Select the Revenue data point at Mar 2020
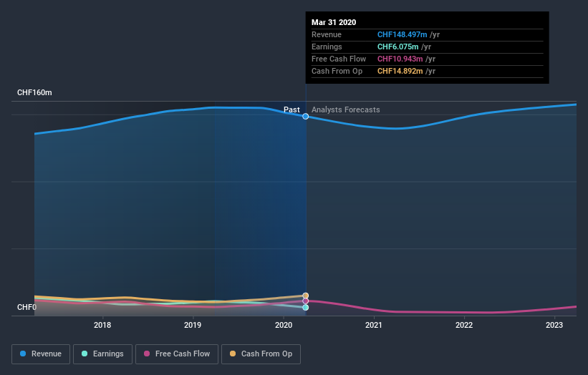 coord(306,117)
